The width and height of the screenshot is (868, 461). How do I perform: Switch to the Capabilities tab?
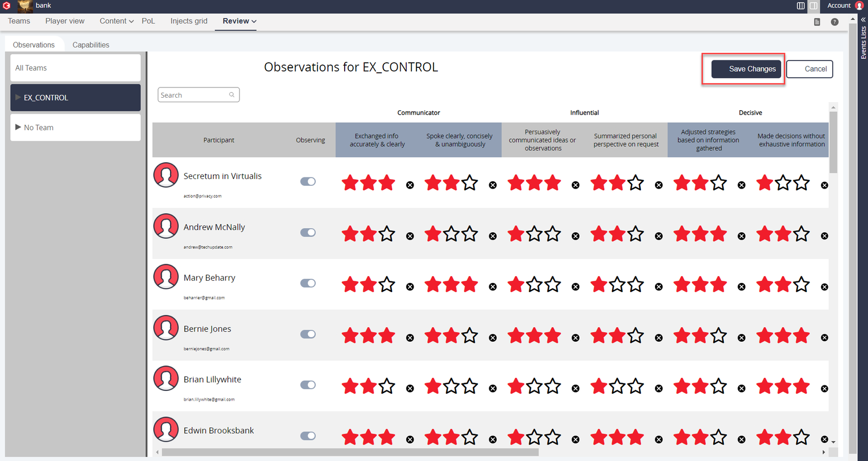90,45
